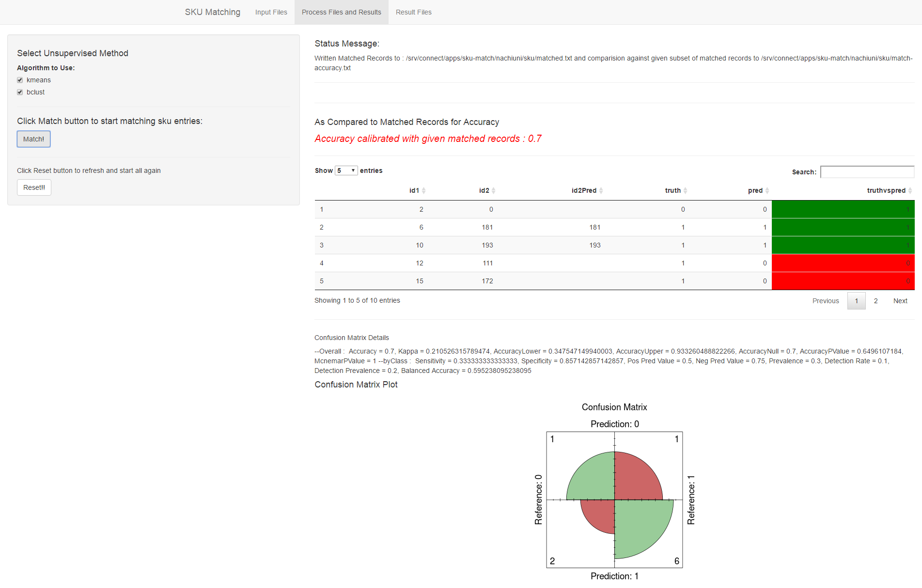Switch to Process Files and Results tab
Image resolution: width=922 pixels, height=588 pixels.
[x=341, y=12]
